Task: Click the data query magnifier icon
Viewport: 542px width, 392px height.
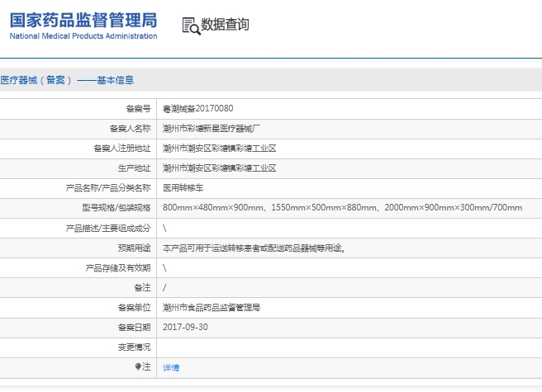Action: [x=191, y=26]
